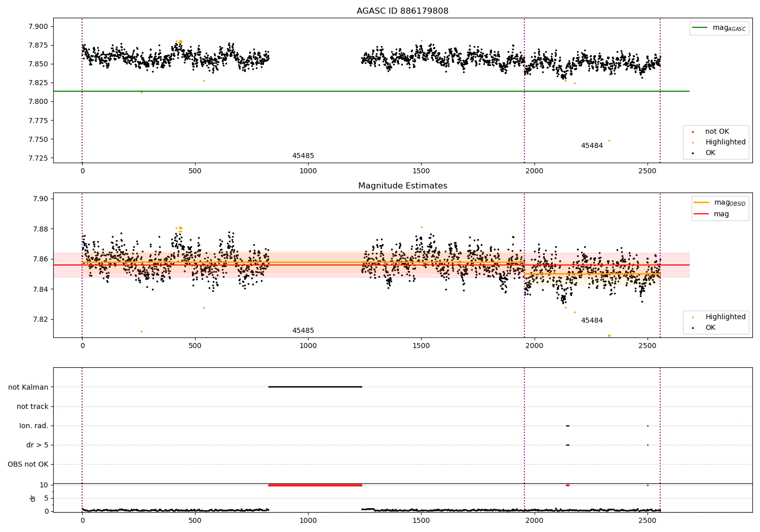The image size is (760, 532).
Task: Select the mag AGASC legend label in top plot
Action: [x=729, y=28]
